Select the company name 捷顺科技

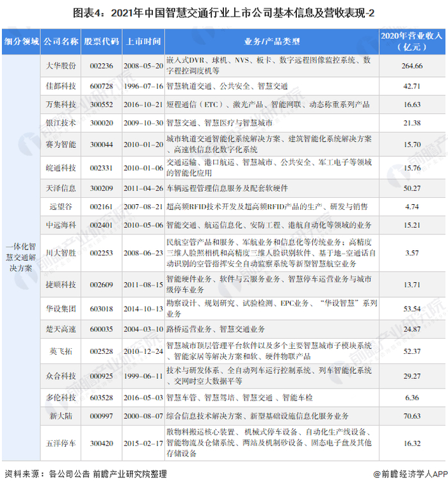pyautogui.click(x=61, y=285)
